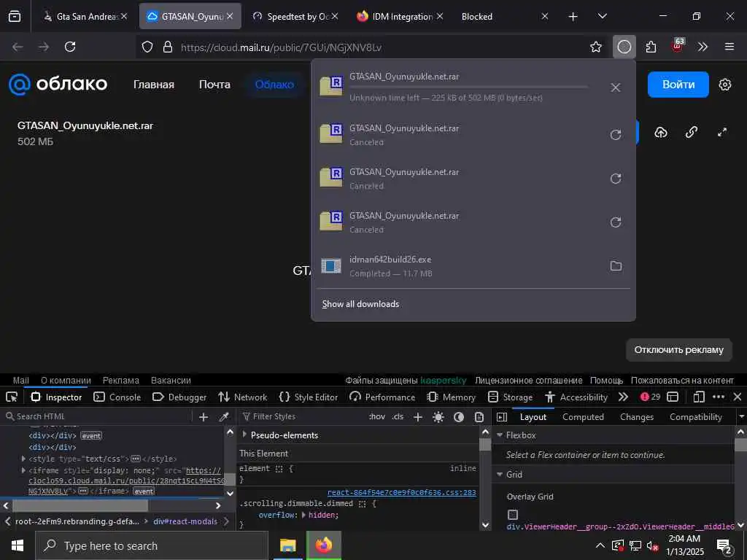Image resolution: width=747 pixels, height=560 pixels.
Task: Toggle dark color scheme simulation icon
Action: click(459, 417)
